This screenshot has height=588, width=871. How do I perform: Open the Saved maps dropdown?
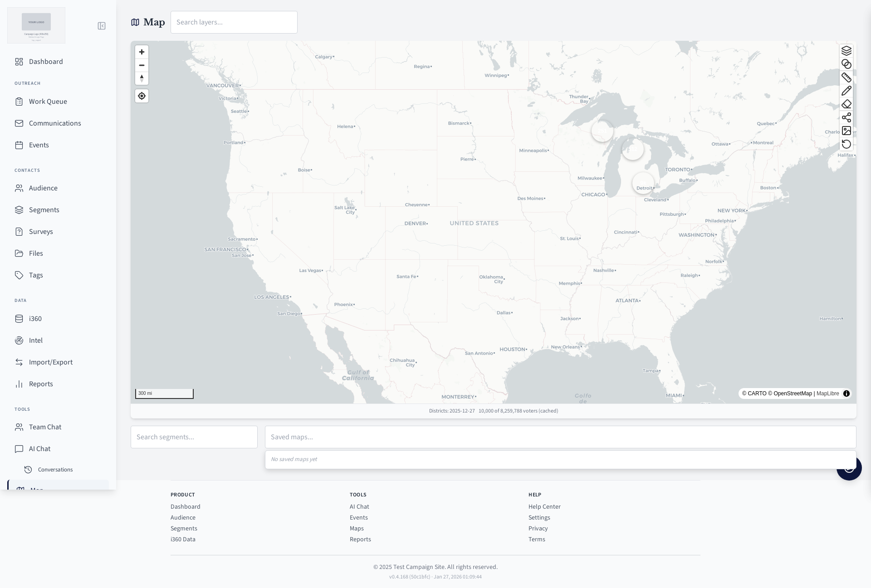point(560,437)
